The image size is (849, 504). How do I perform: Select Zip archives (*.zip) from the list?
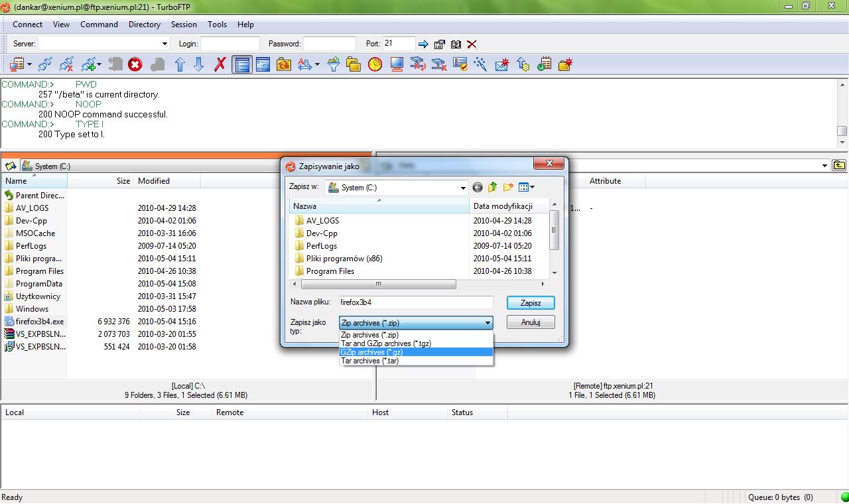coord(416,335)
